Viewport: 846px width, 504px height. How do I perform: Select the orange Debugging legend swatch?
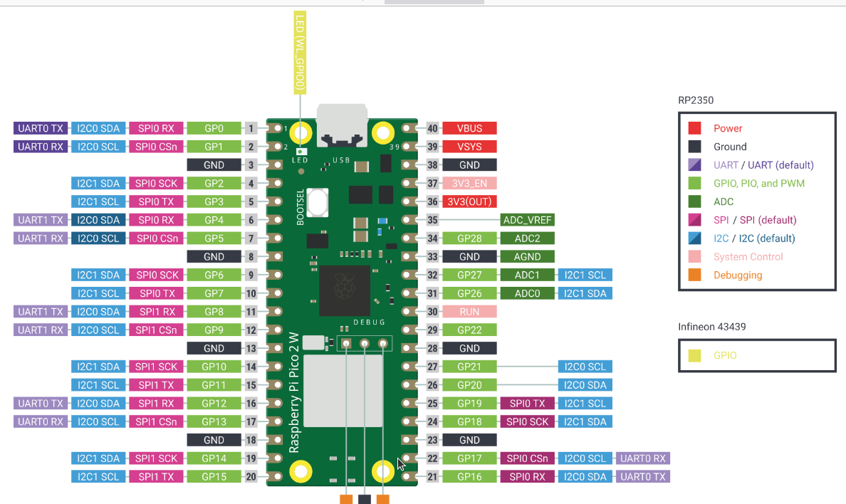click(x=694, y=275)
